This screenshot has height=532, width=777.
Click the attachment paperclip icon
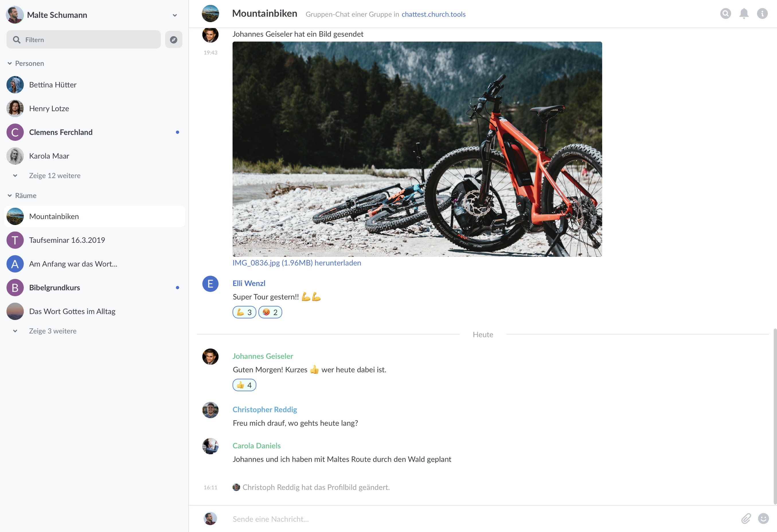pyautogui.click(x=746, y=519)
